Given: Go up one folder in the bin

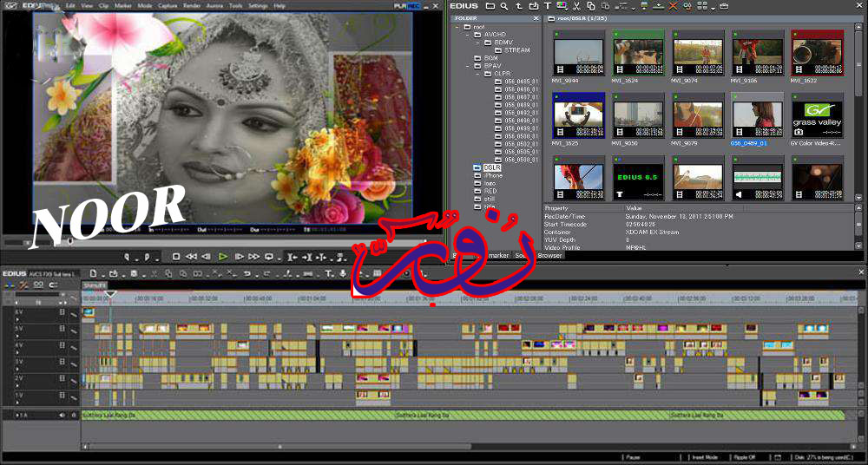Looking at the screenshot, I should (x=519, y=6).
